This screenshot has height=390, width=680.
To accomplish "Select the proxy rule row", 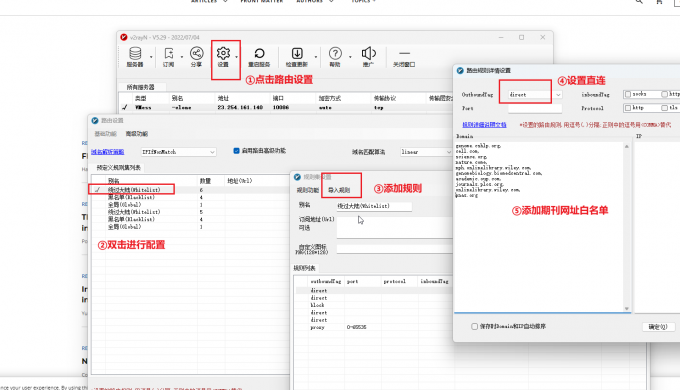I will pyautogui.click(x=374, y=327).
